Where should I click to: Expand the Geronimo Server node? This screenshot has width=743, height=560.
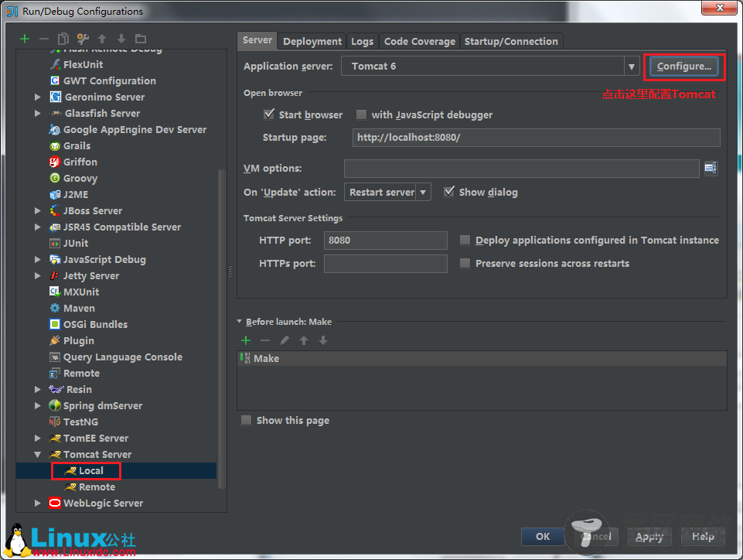coord(37,97)
